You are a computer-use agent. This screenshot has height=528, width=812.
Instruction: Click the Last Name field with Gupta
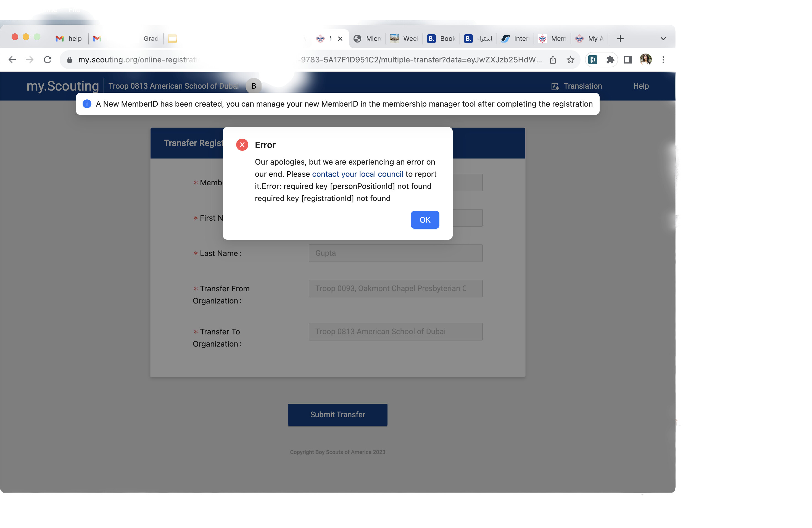point(396,253)
